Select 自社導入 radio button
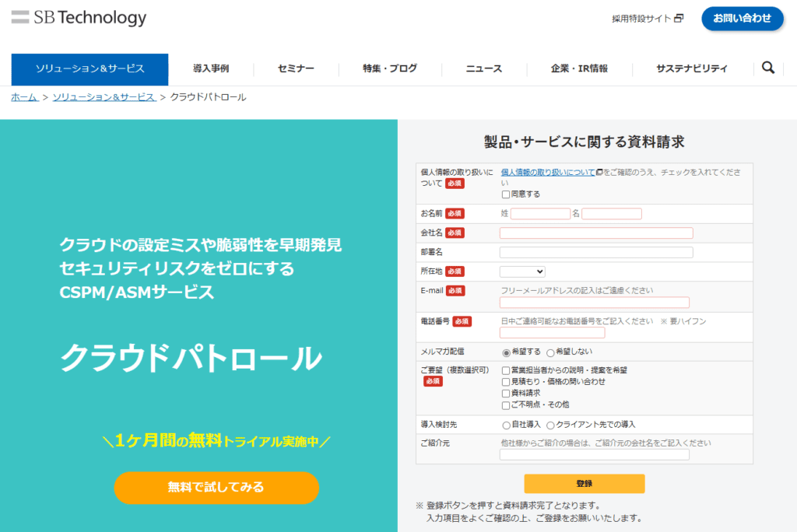797x532 pixels. click(x=506, y=425)
